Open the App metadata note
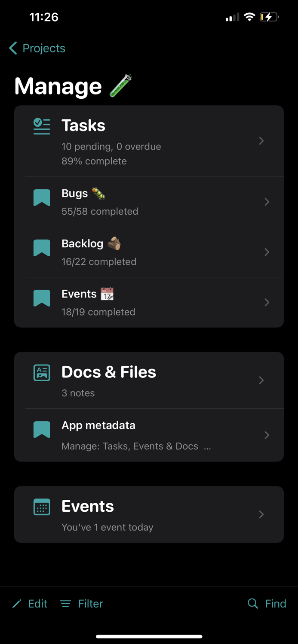This screenshot has width=298, height=644. [x=98, y=425]
